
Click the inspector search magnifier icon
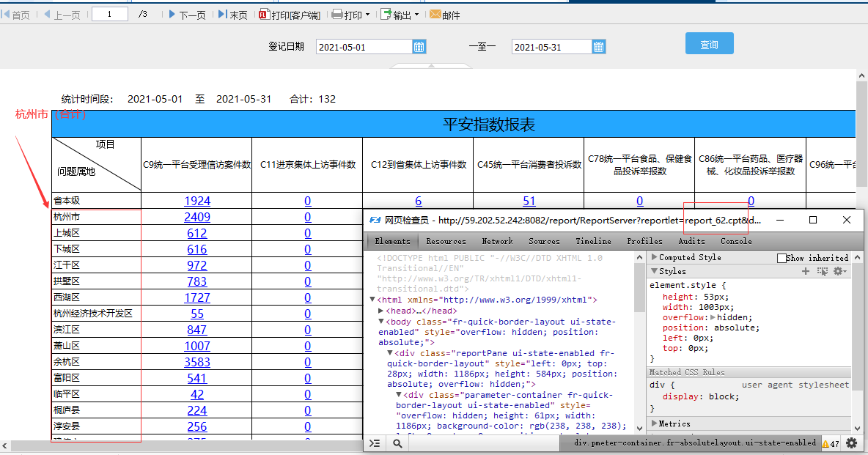397,443
